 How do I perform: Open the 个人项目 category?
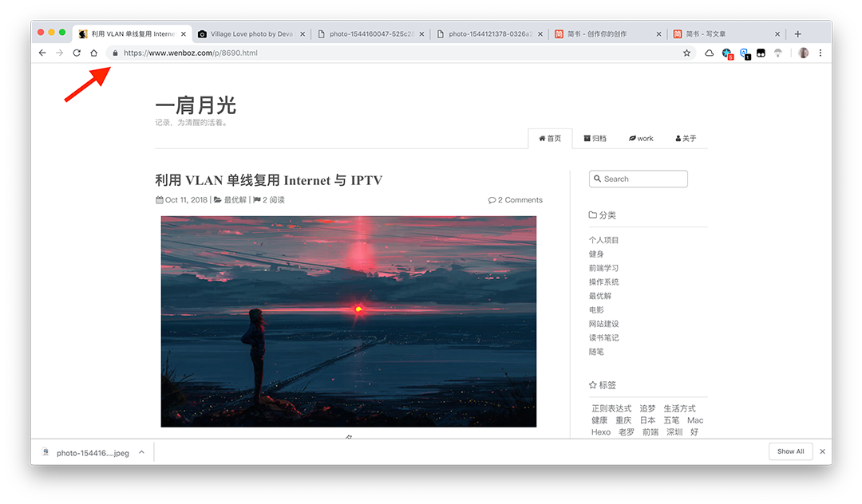[603, 240]
